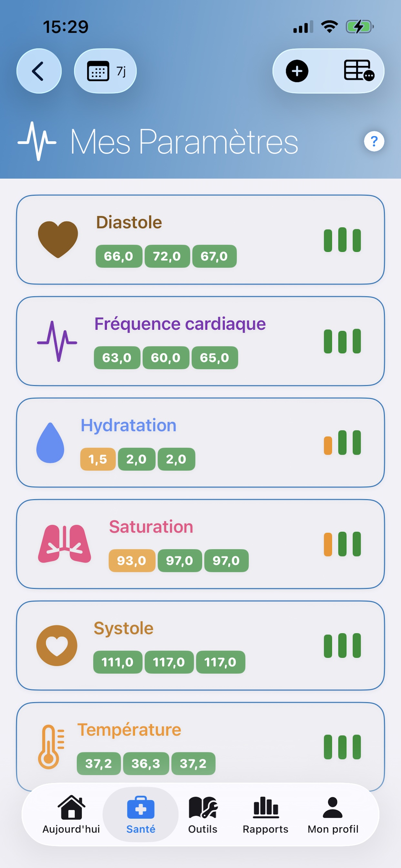Tap the blue Hydratation droplet icon
Image resolution: width=401 pixels, height=868 pixels.
tap(50, 442)
